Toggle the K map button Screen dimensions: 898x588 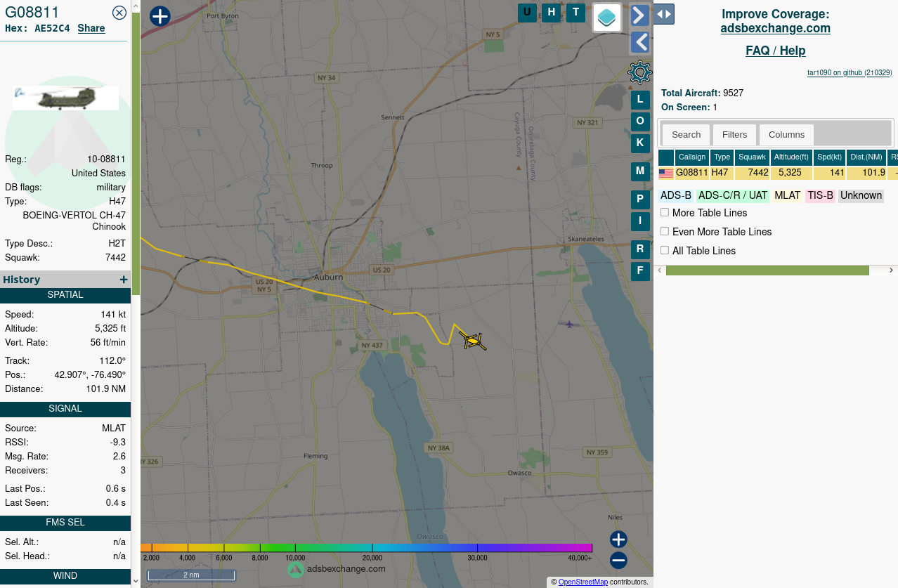pos(640,143)
